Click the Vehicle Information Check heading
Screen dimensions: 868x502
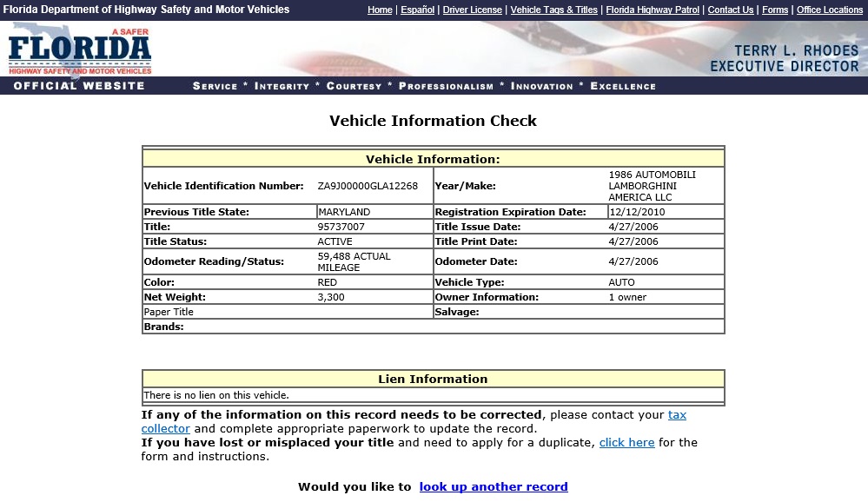pyautogui.click(x=433, y=121)
